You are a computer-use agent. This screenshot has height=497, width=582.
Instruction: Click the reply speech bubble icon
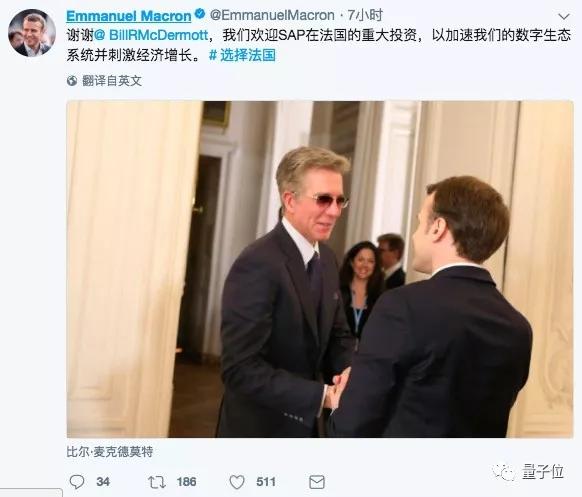click(x=77, y=482)
